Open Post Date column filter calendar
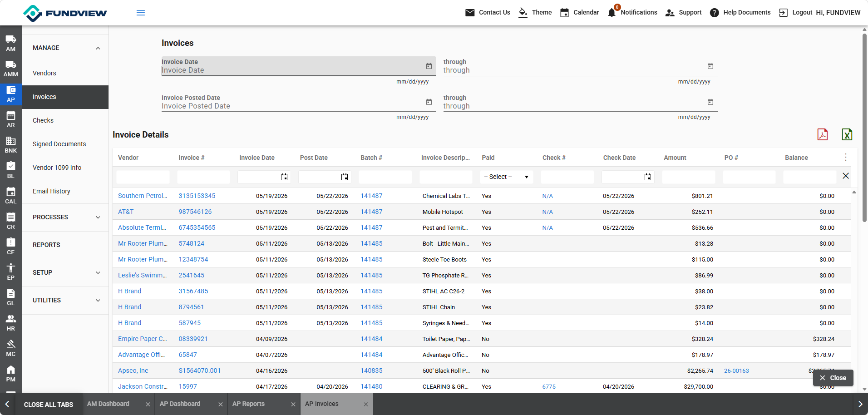 (345, 177)
